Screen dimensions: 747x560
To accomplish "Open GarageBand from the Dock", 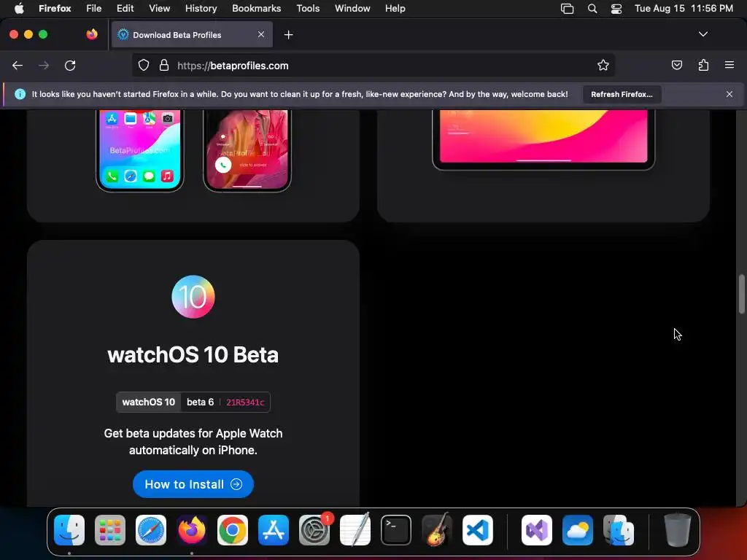I will 437,530.
